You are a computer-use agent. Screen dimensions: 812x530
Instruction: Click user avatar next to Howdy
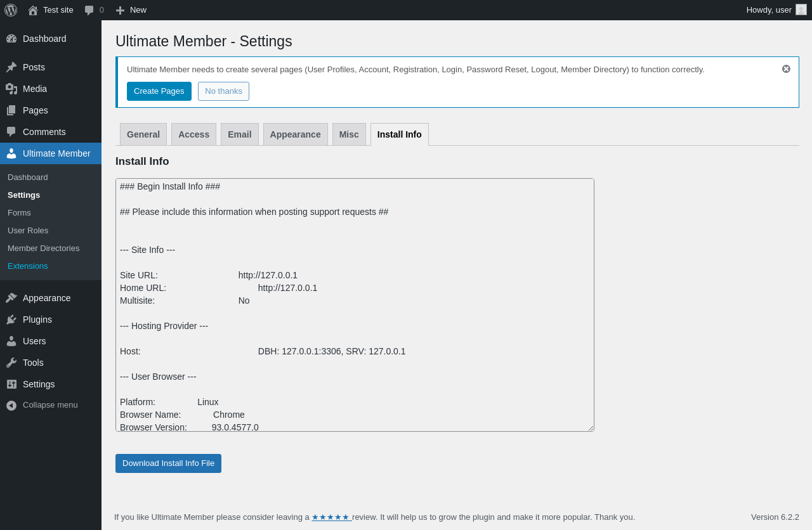coord(801,10)
